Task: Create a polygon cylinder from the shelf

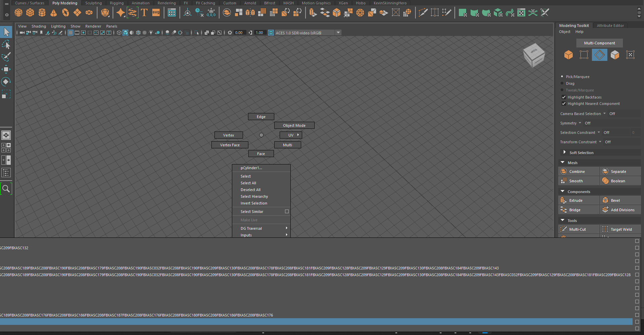Action: (x=42, y=12)
